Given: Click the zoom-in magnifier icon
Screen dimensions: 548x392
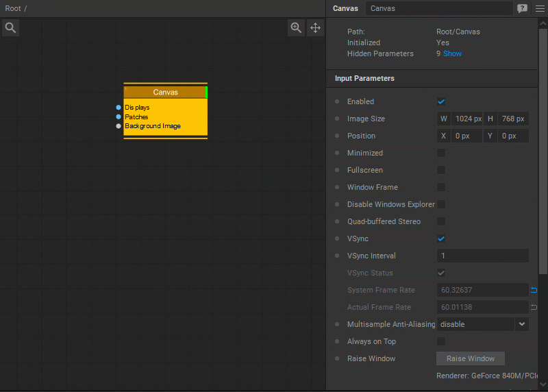Looking at the screenshot, I should point(296,27).
